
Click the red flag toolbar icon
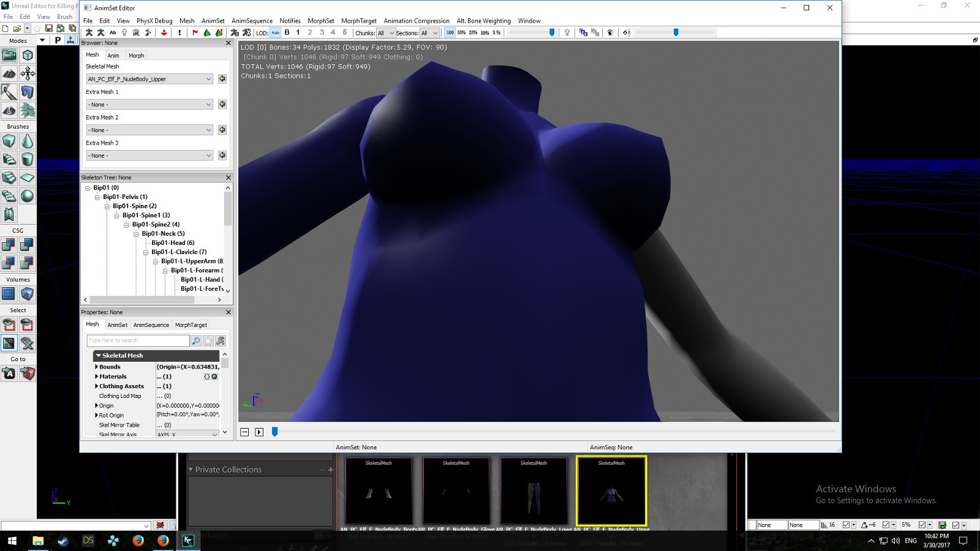(195, 33)
